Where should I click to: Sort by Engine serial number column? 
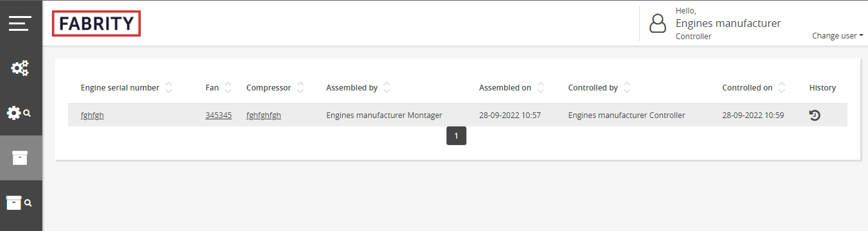(x=168, y=88)
